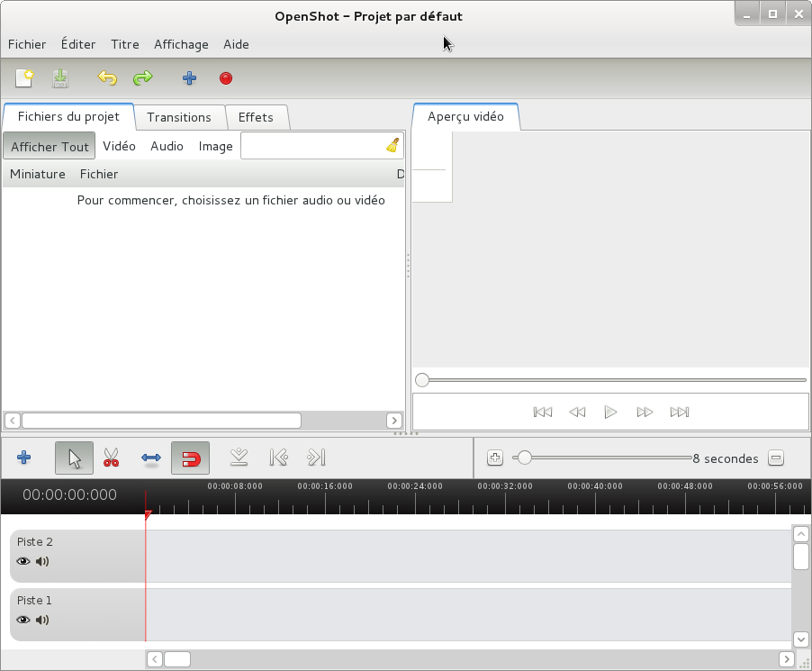The height and width of the screenshot is (671, 812).
Task: Select the Razor scissors tool
Action: (112, 458)
